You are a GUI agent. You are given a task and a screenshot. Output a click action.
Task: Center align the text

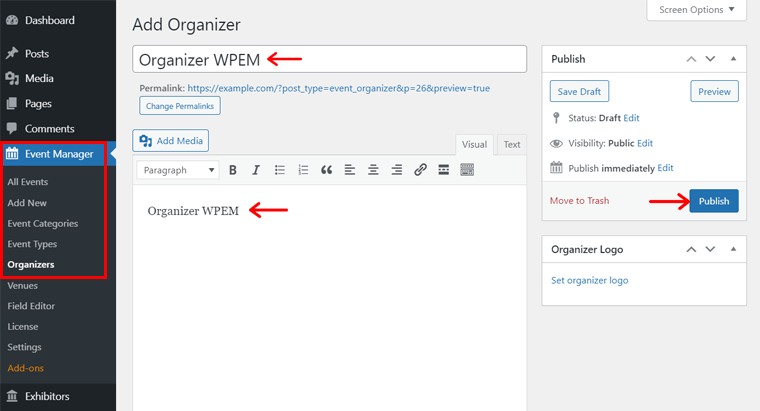(x=373, y=170)
